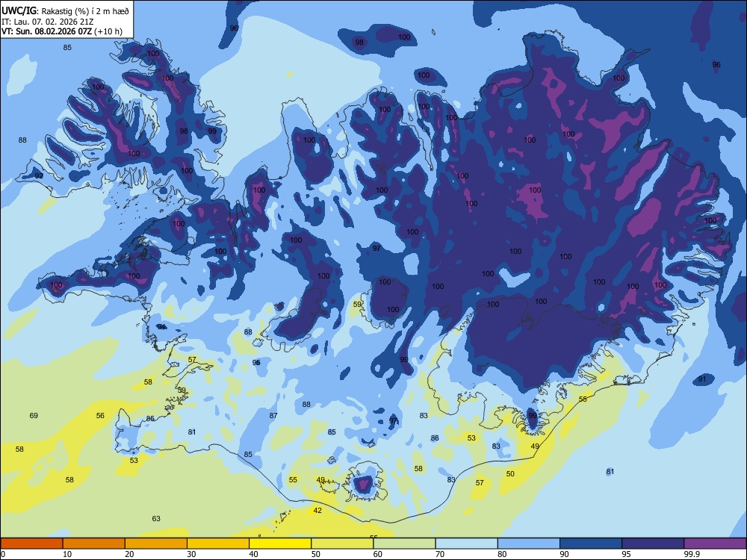Viewport: 747px width, 560px height.
Task: Choose the 70–80 light blue legend block
Action: tap(466, 544)
